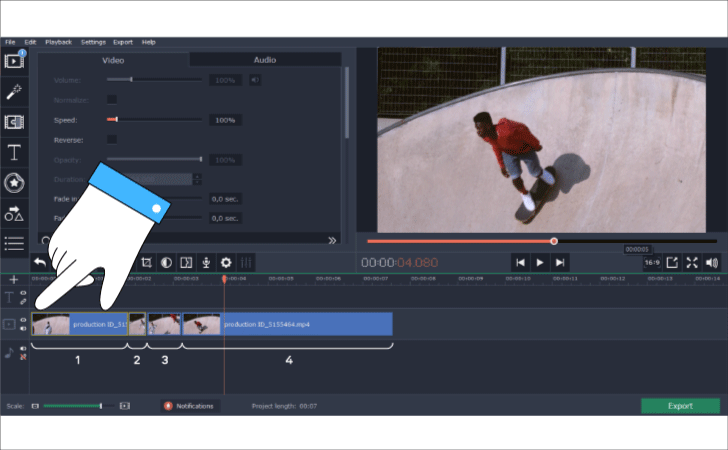Open the Stickers star icon panel
Image resolution: width=728 pixels, height=450 pixels.
14,183
